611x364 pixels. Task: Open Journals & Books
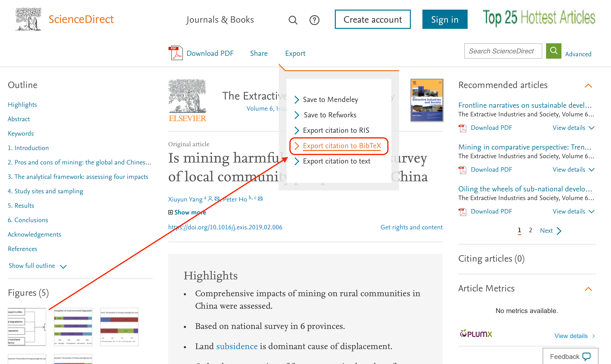[x=220, y=19]
